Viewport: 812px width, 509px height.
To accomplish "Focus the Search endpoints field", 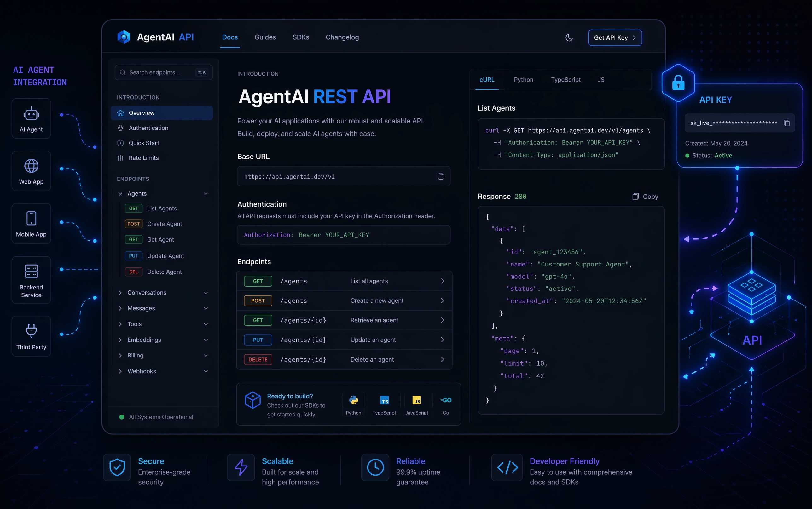I will 164,72.
